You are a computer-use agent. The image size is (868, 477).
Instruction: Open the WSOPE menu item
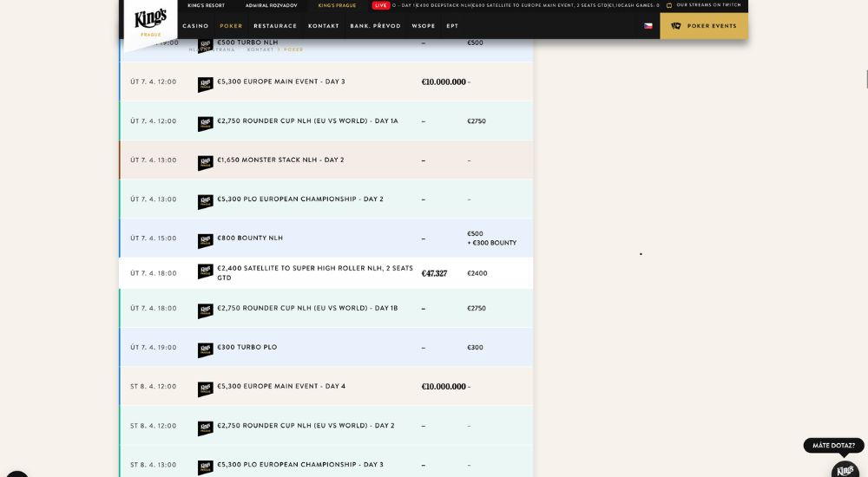[424, 26]
